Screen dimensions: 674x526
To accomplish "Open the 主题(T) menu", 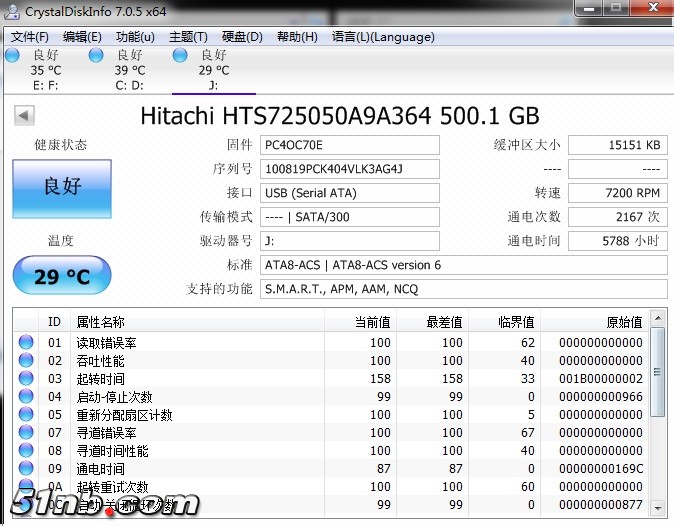I will [188, 37].
